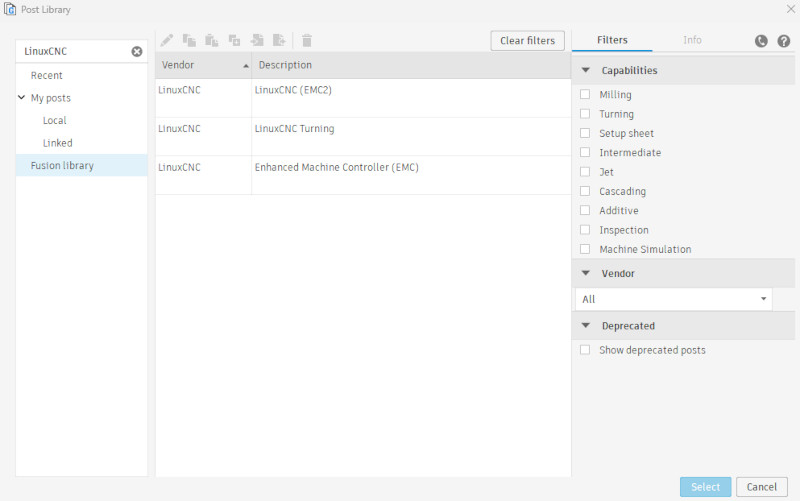Enable the Turning capability filter
Viewport: 800px width, 501px height.
585,114
